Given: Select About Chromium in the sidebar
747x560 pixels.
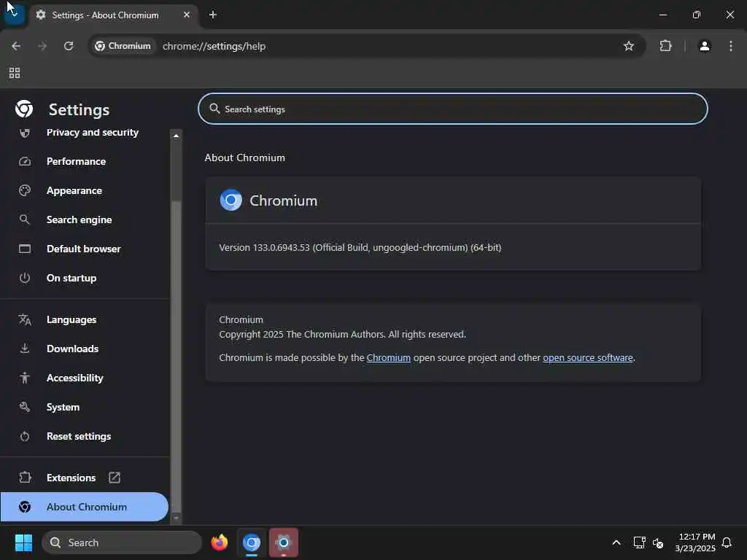Looking at the screenshot, I should pyautogui.click(x=85, y=507).
